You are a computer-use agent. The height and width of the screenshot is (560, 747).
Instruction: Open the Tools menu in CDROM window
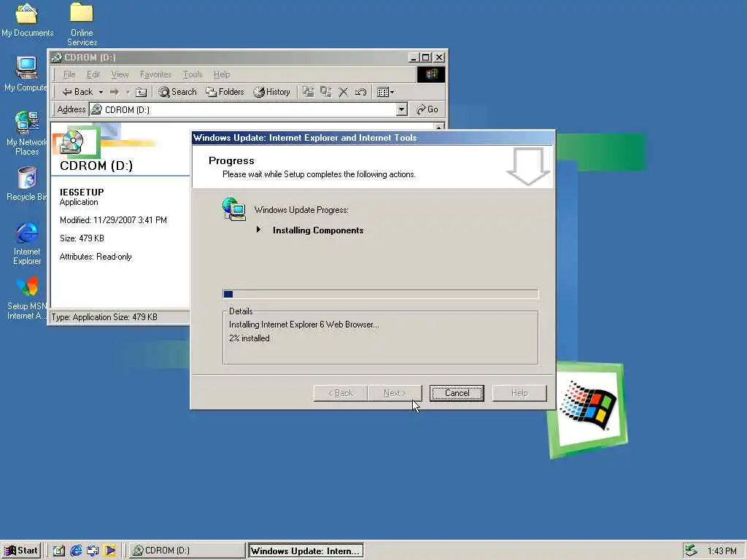coord(193,74)
